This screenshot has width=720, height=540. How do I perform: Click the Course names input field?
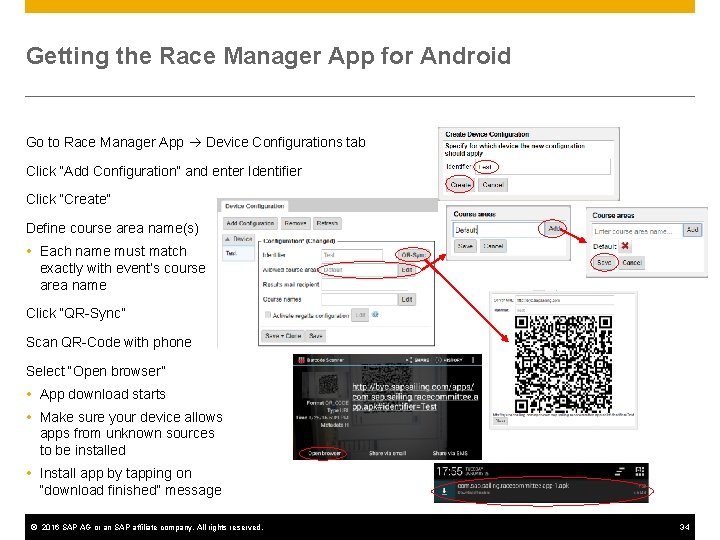click(x=359, y=299)
